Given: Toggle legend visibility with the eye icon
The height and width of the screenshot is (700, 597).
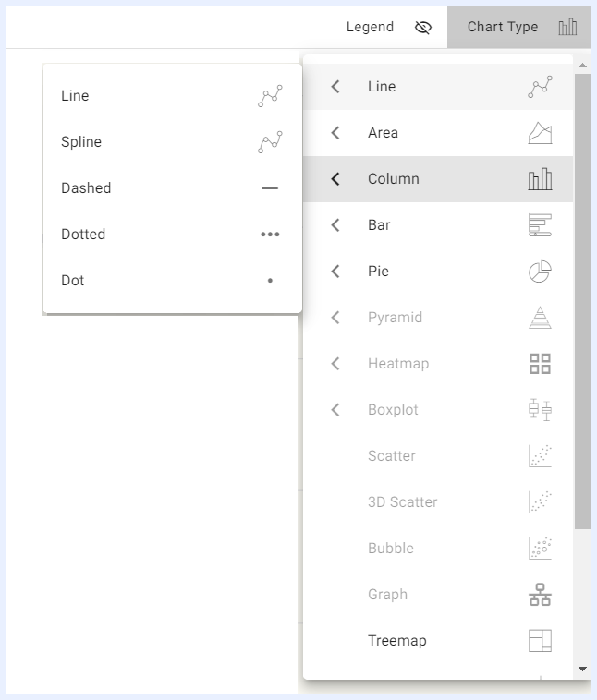Looking at the screenshot, I should (422, 27).
